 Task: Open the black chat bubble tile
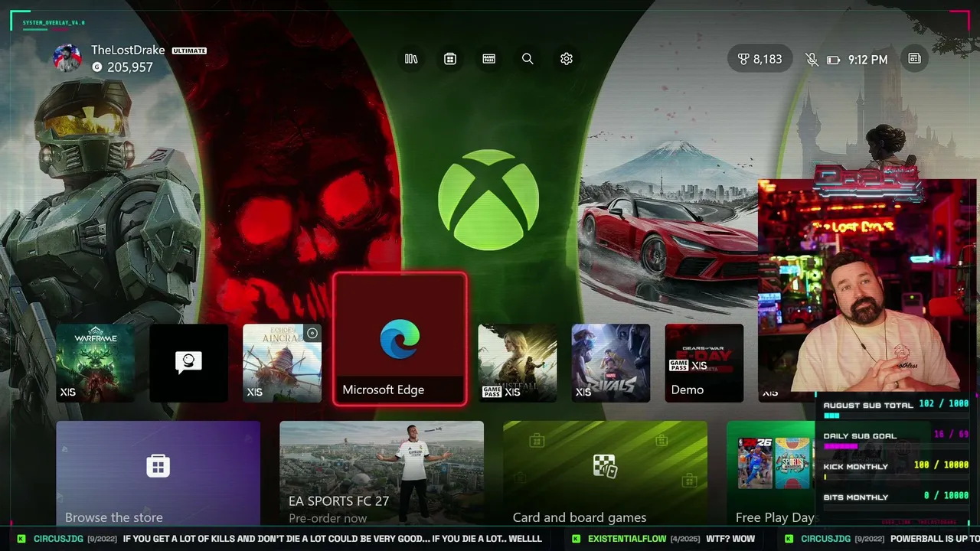[x=188, y=363]
